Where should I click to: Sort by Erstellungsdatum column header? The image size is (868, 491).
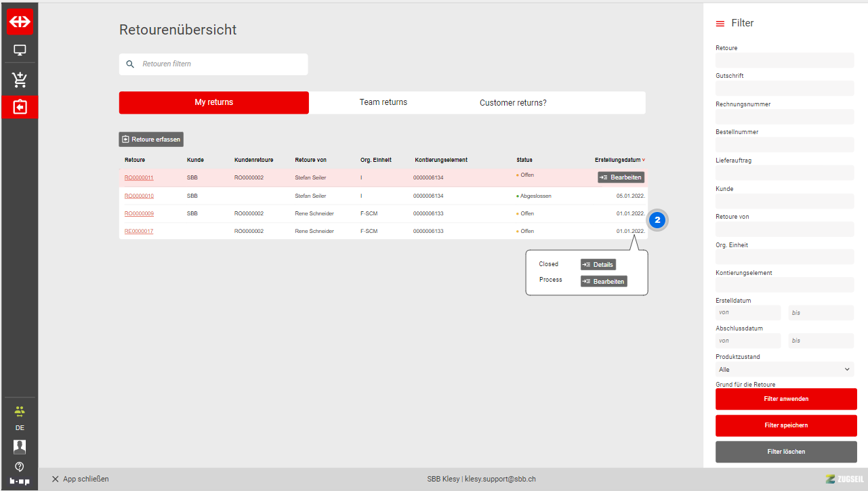[618, 161]
